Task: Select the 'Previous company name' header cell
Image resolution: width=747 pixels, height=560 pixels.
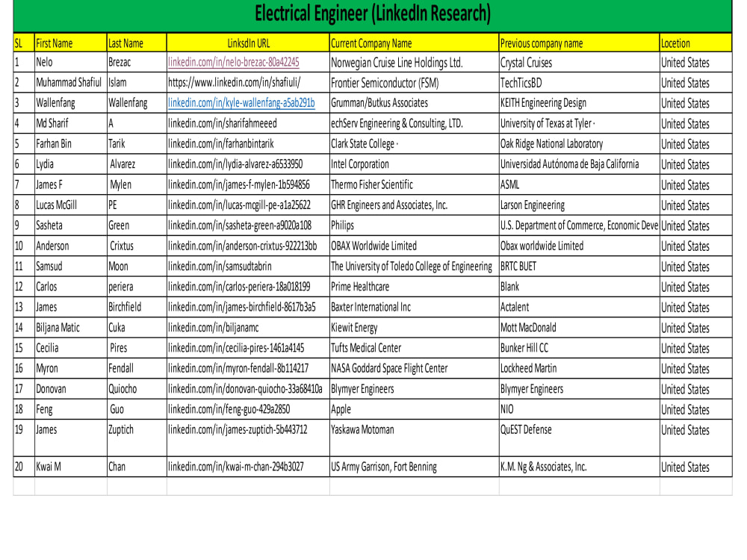Action: pyautogui.click(x=580, y=43)
